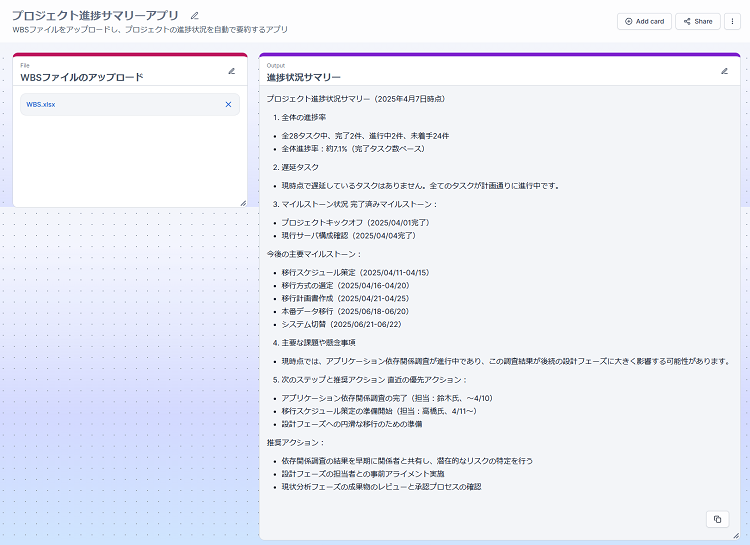Click the 推奨アクション： label

click(296, 443)
